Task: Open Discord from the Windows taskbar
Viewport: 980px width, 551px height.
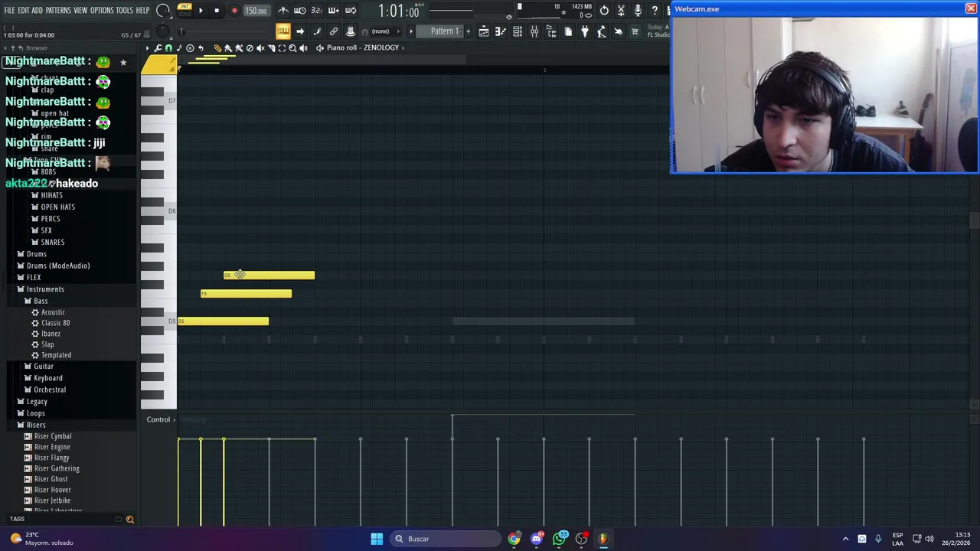Action: tap(537, 539)
